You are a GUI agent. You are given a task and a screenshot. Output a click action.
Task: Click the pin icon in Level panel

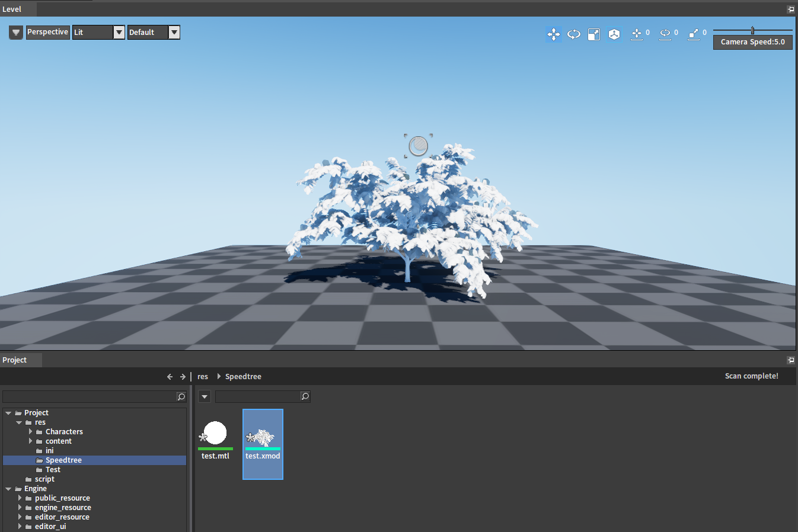point(790,9)
